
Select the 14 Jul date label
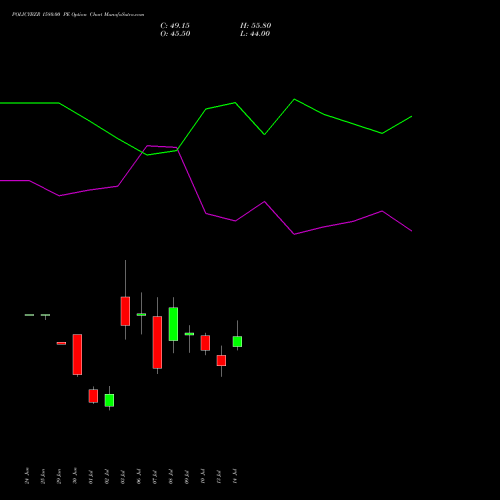(235, 476)
